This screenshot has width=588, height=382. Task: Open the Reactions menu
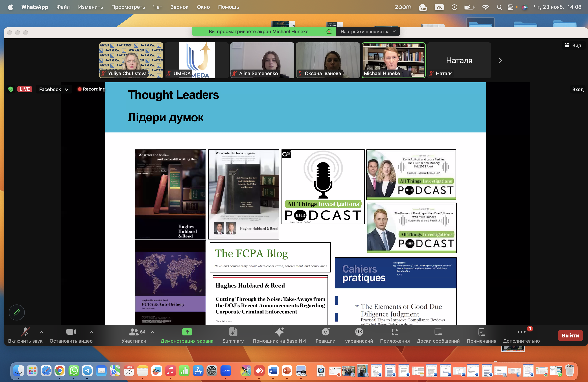click(325, 335)
